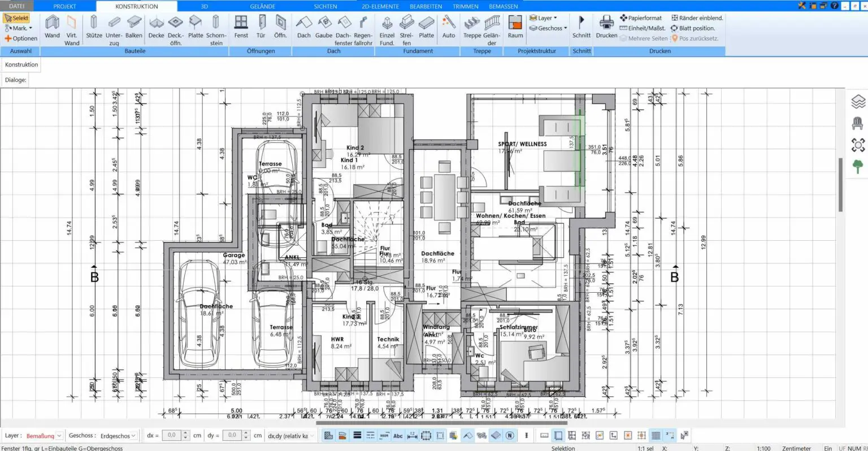Click the Optionen button
Screen dimensions: 868x451
[x=21, y=38]
